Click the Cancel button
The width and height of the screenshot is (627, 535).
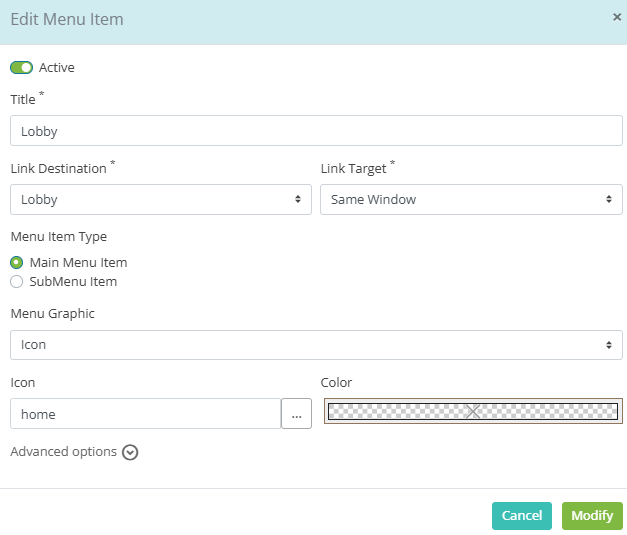pos(522,516)
